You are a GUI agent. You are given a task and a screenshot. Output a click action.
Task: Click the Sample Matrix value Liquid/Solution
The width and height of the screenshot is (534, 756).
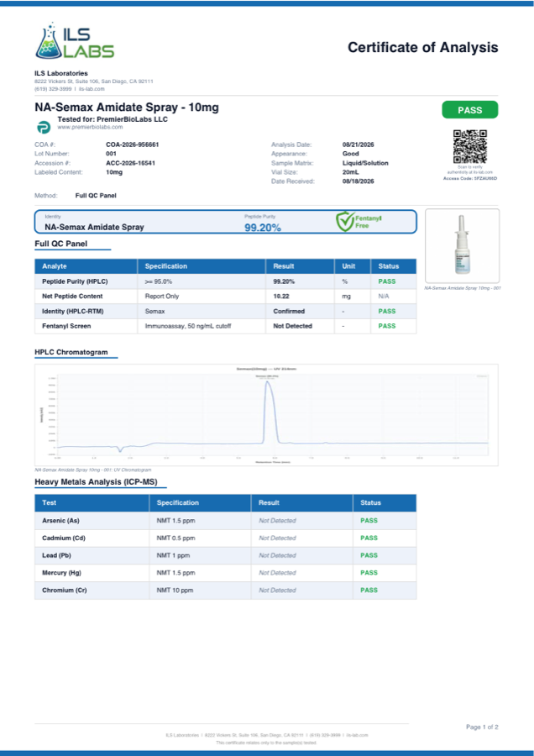365,163
